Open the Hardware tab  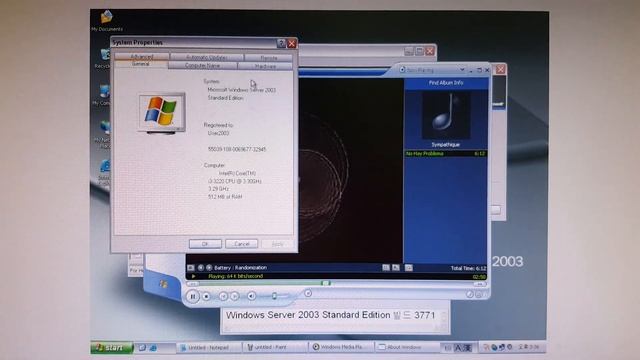[265, 66]
